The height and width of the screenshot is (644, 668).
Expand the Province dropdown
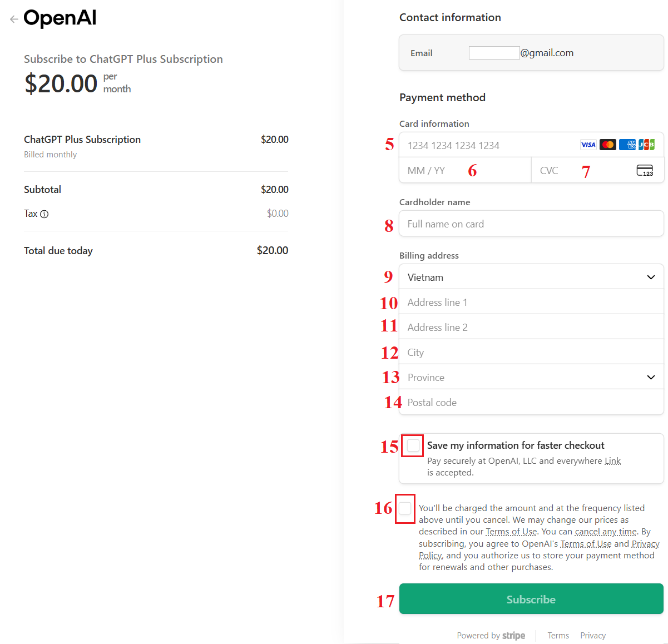pyautogui.click(x=531, y=377)
